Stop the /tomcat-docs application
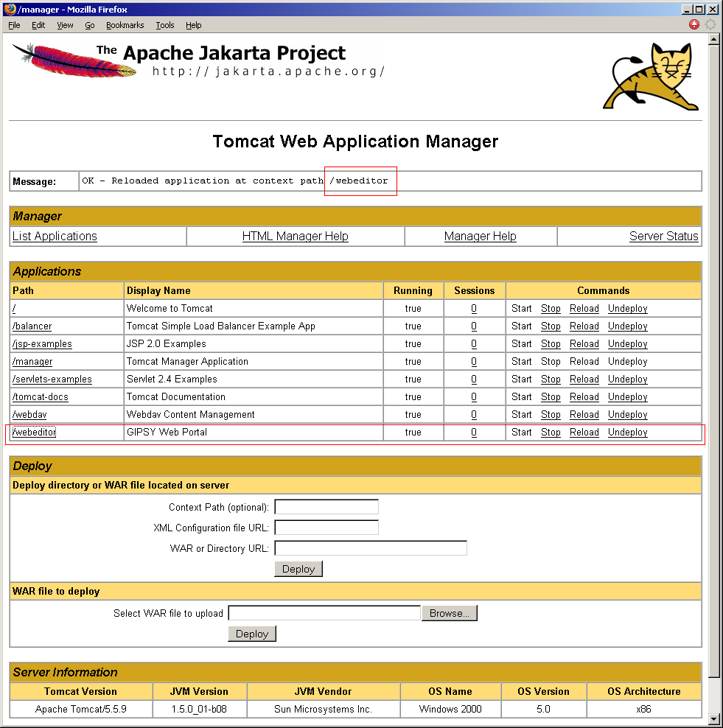The width and height of the screenshot is (723, 728). click(551, 396)
